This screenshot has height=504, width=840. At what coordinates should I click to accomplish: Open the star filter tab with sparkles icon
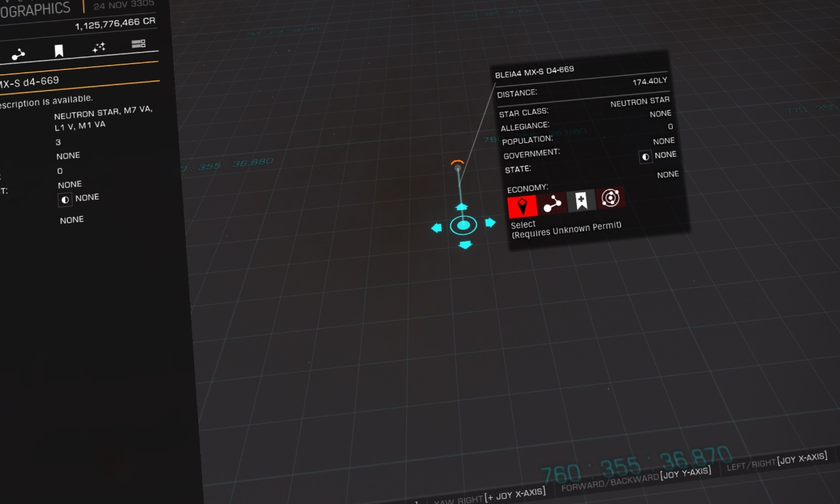pyautogui.click(x=98, y=47)
